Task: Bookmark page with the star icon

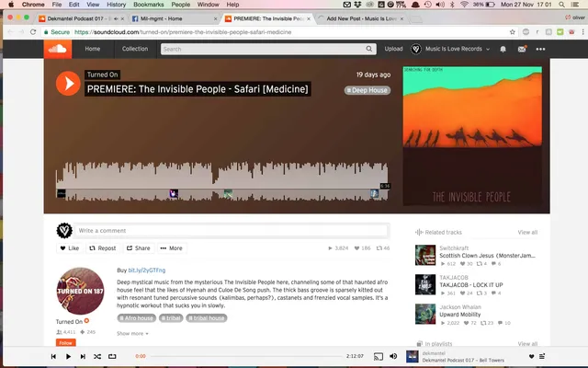Action: 513,32
